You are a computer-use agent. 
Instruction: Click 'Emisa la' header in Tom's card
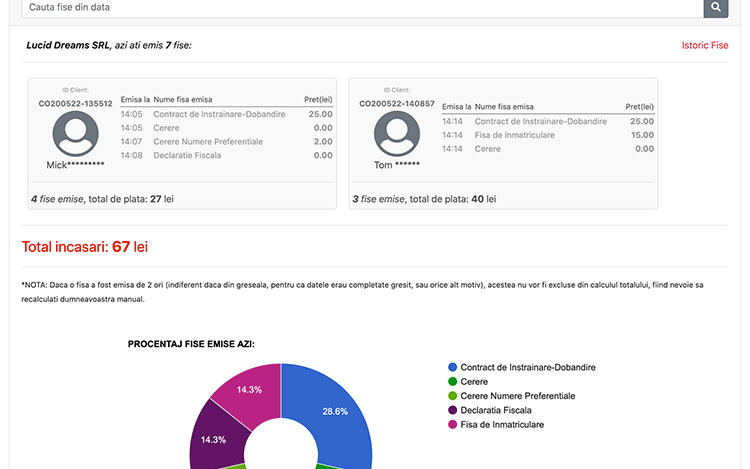456,107
